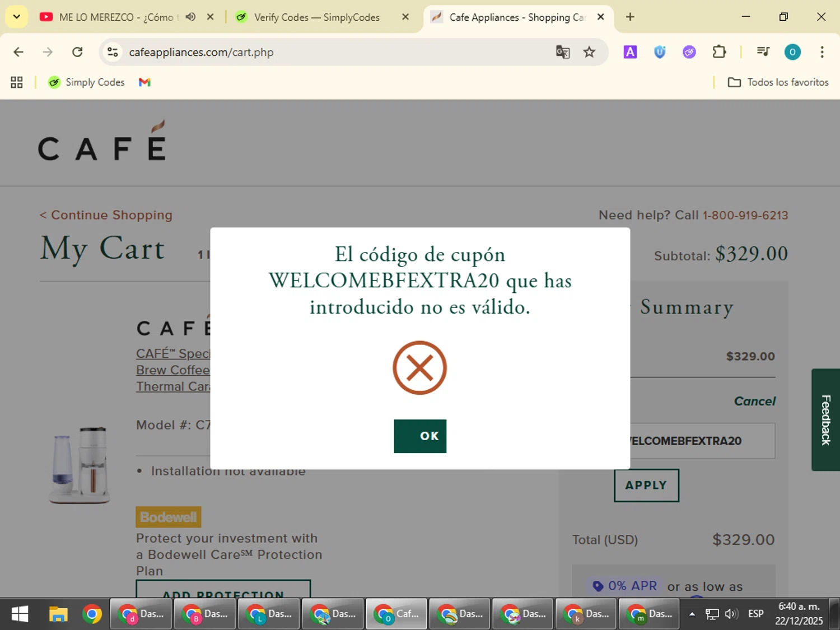
Task: Open the volume tray icon
Action: pyautogui.click(x=731, y=614)
